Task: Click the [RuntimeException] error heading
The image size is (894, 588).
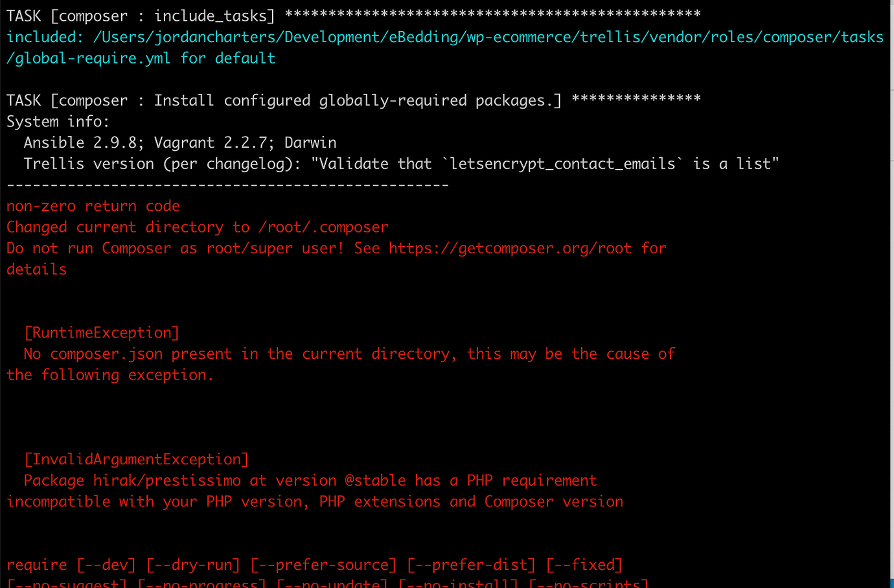Action: tap(101, 333)
